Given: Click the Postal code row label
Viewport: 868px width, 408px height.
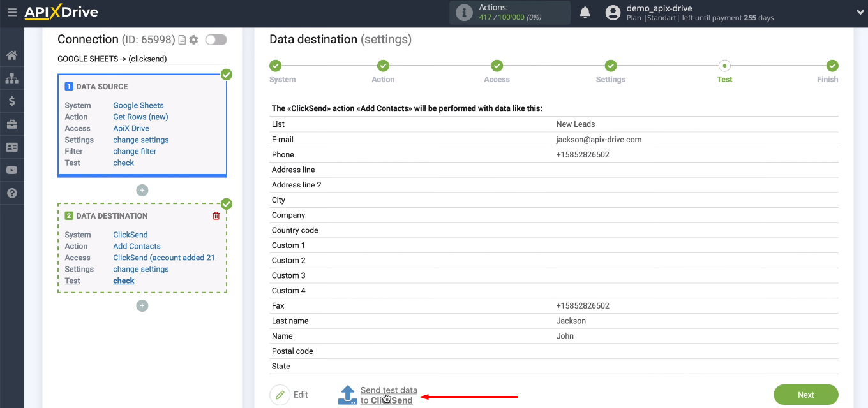Looking at the screenshot, I should (x=292, y=351).
